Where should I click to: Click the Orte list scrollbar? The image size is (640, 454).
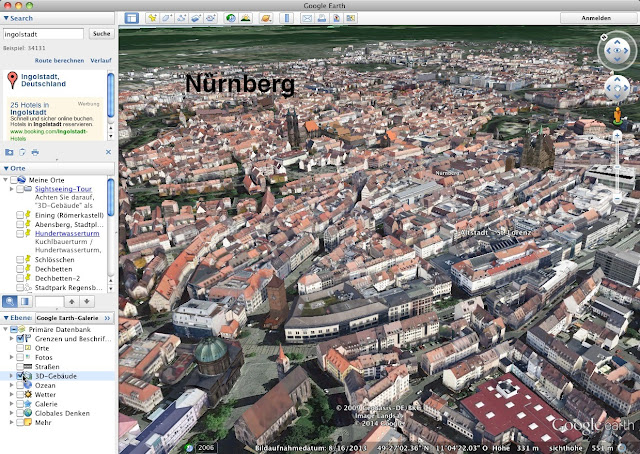(111, 197)
